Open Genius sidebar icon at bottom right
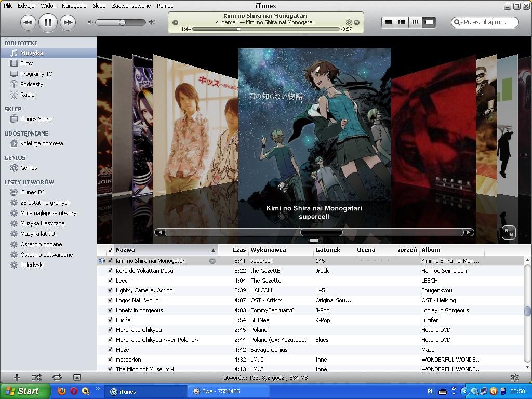This screenshot has height=399, width=532. tap(515, 377)
